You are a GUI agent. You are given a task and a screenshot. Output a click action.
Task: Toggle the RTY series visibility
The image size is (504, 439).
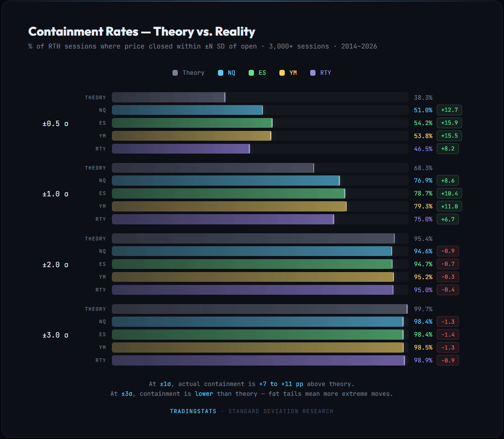(x=320, y=73)
